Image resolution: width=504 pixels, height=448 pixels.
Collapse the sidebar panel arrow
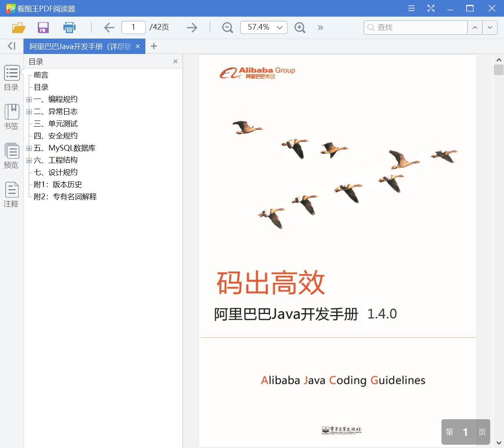click(x=12, y=46)
